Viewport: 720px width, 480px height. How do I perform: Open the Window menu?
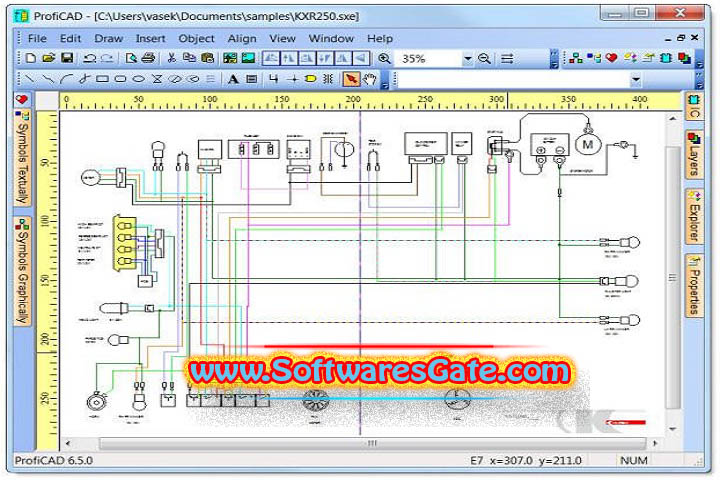click(331, 39)
